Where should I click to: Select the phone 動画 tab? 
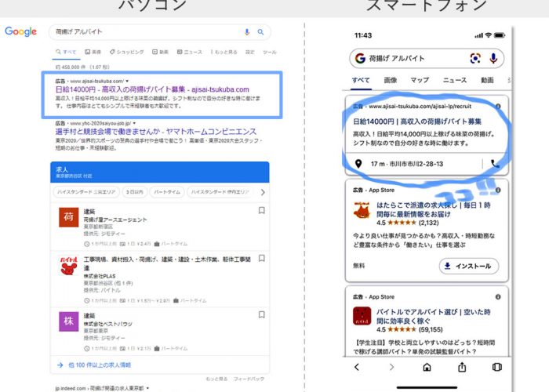487,80
